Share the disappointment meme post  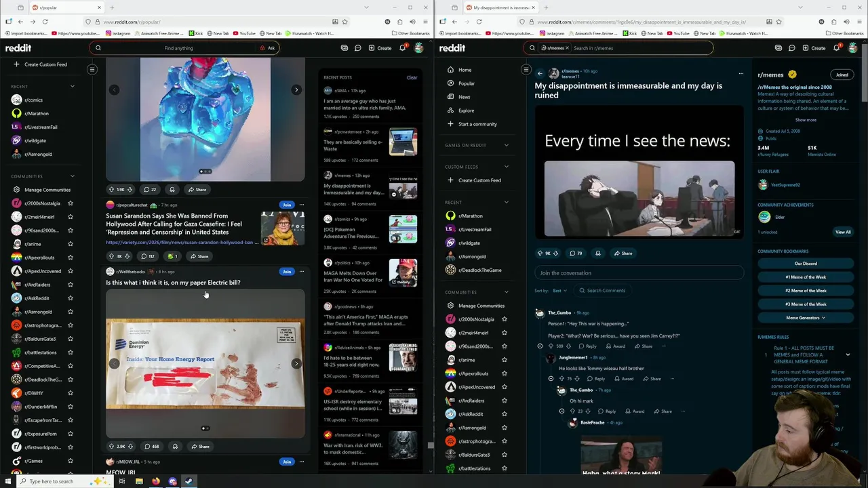click(x=623, y=253)
